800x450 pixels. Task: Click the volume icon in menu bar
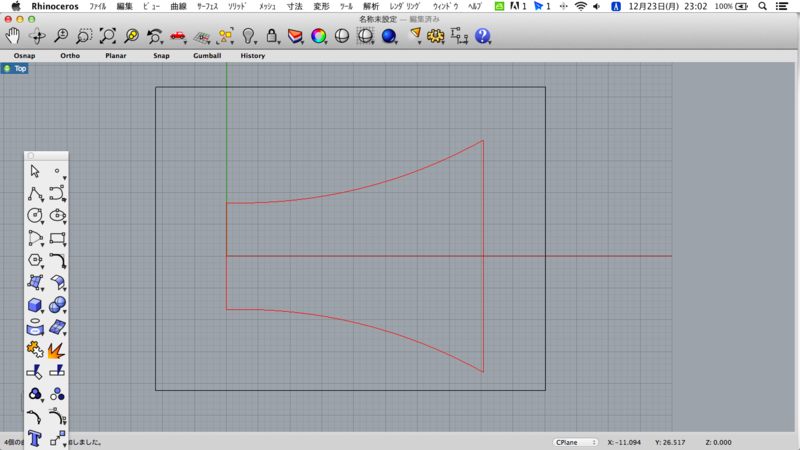tap(596, 6)
